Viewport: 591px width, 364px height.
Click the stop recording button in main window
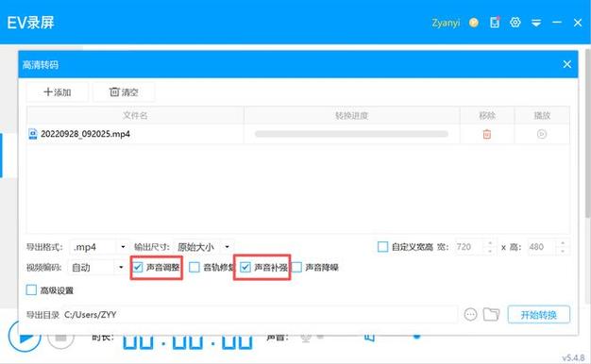(x=60, y=339)
